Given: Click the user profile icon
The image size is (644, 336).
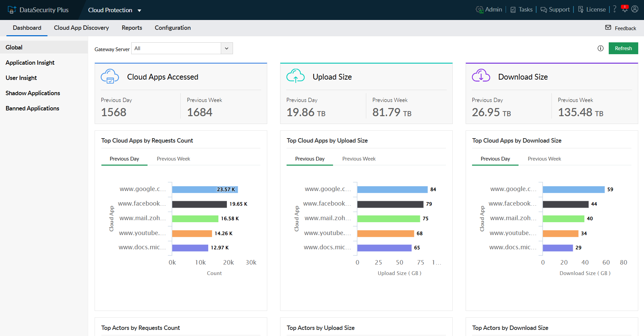Looking at the screenshot, I should click(635, 9).
